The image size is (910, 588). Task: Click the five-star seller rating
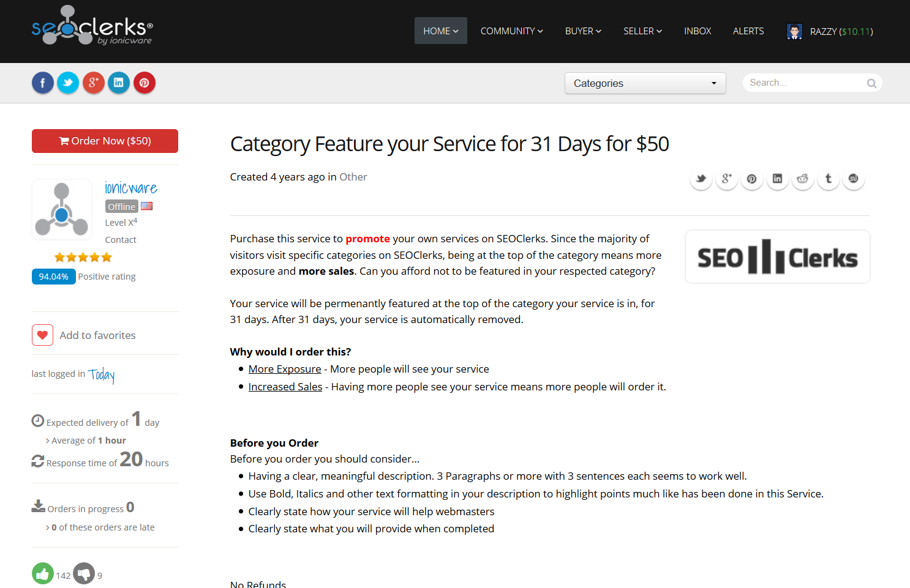pos(83,257)
